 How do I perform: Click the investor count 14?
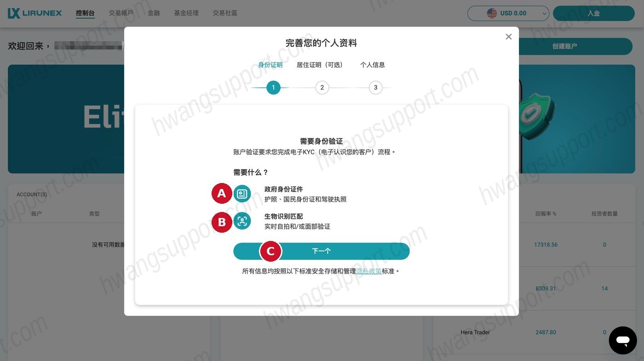[604, 289]
